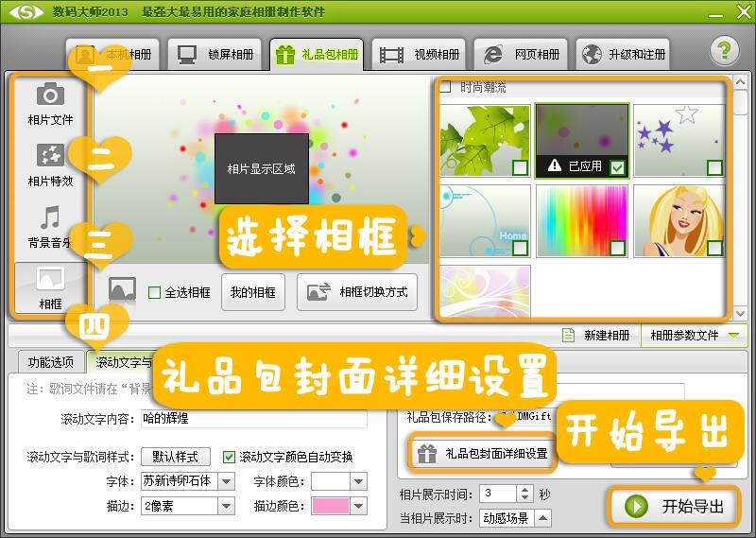Select the pastel swirl frame thumbnail

coord(485,291)
